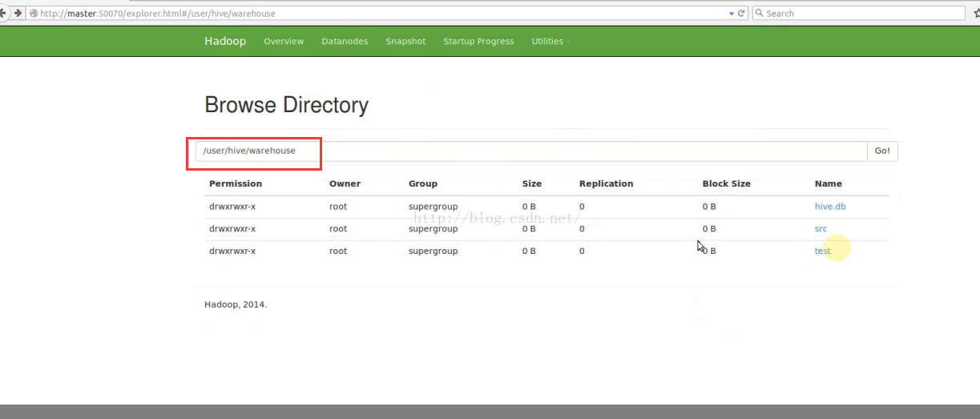Select replication 0 in test row
The image size is (980, 419).
pyautogui.click(x=582, y=251)
